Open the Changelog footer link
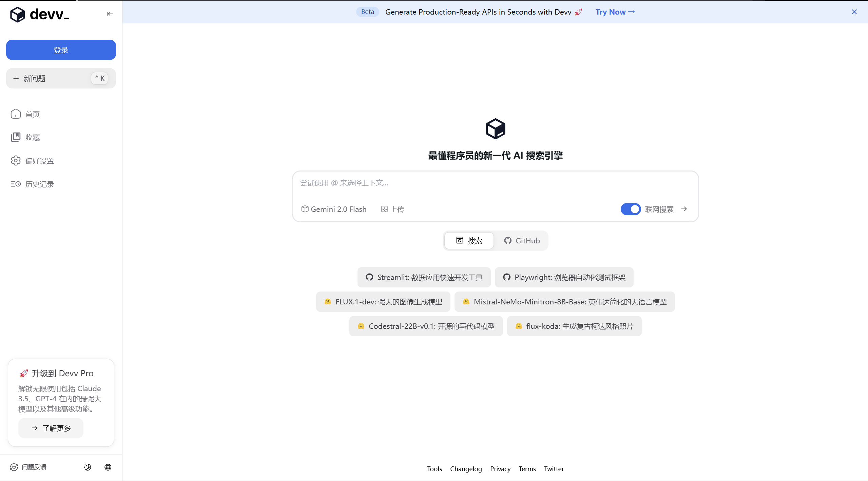This screenshot has height=481, width=868. pos(466,469)
